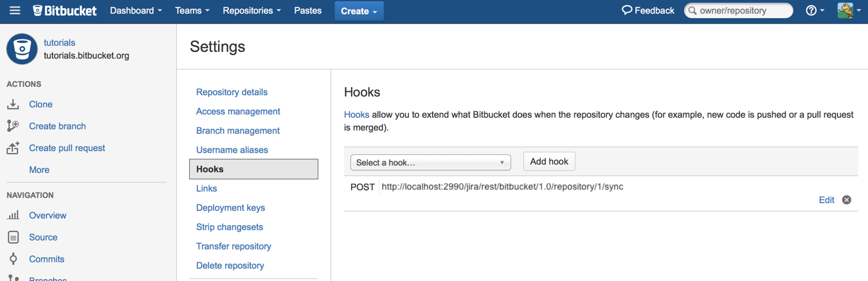Click the Overview chart icon

[13, 215]
